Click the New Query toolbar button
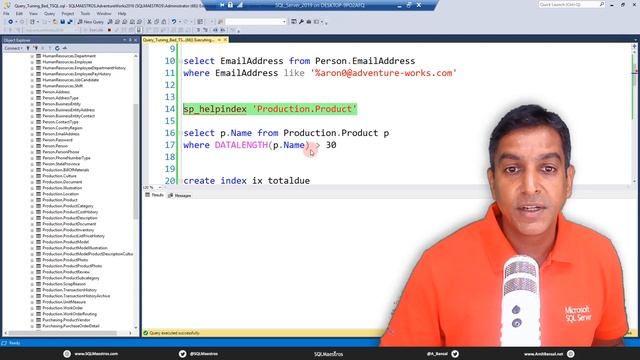 [91, 22]
